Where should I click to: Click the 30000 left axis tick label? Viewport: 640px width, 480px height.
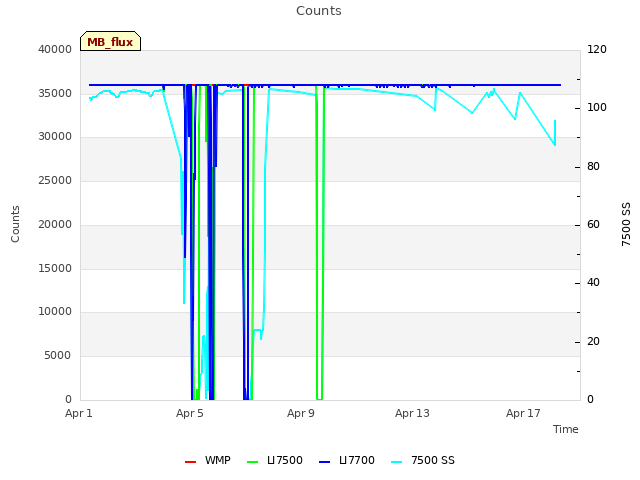[x=55, y=137]
